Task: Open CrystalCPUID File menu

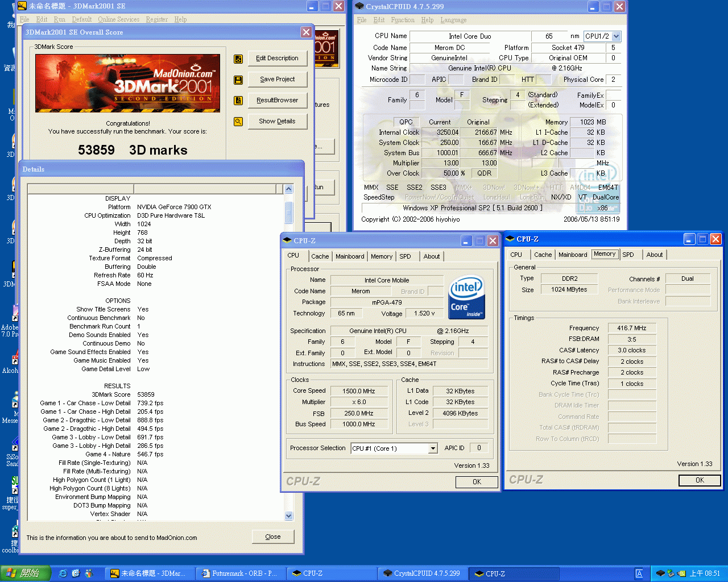Action: point(362,20)
